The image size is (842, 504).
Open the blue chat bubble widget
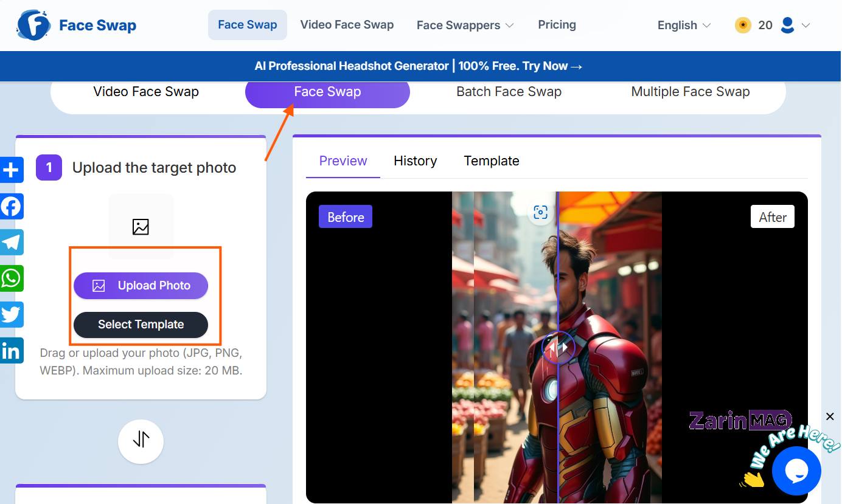click(x=796, y=470)
